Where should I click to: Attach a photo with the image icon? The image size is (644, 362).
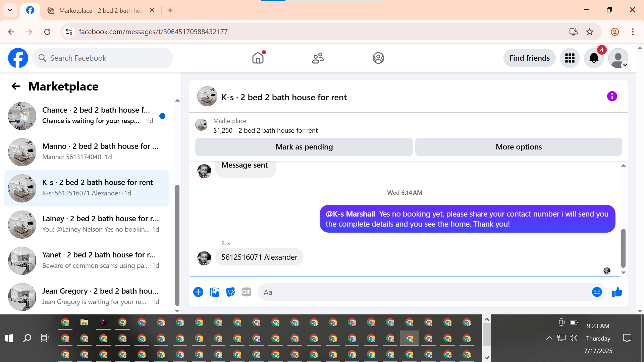[x=214, y=292]
